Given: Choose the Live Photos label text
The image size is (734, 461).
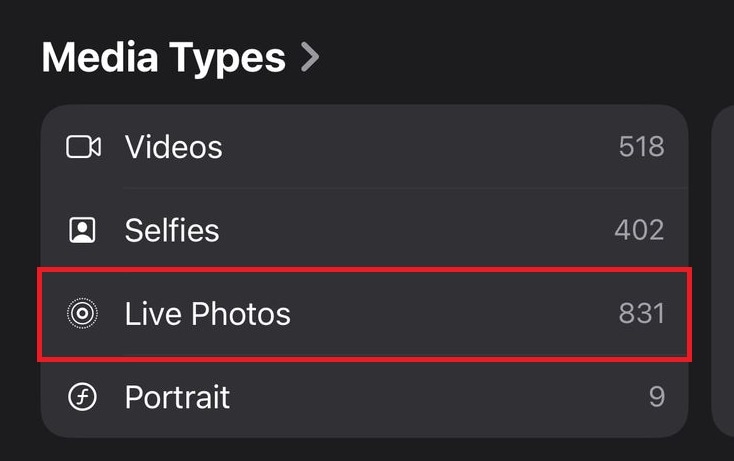Looking at the screenshot, I should tap(207, 314).
